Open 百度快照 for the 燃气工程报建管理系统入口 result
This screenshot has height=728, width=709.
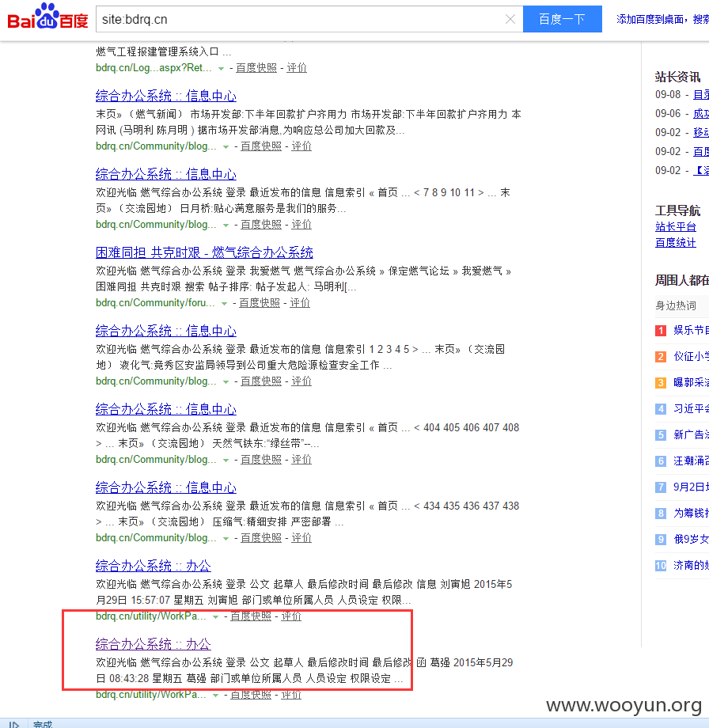point(256,68)
